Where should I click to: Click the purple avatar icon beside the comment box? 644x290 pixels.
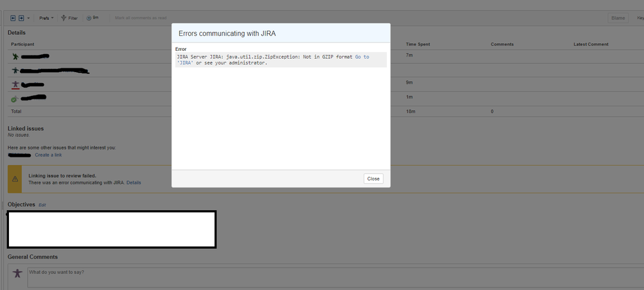pos(17,273)
